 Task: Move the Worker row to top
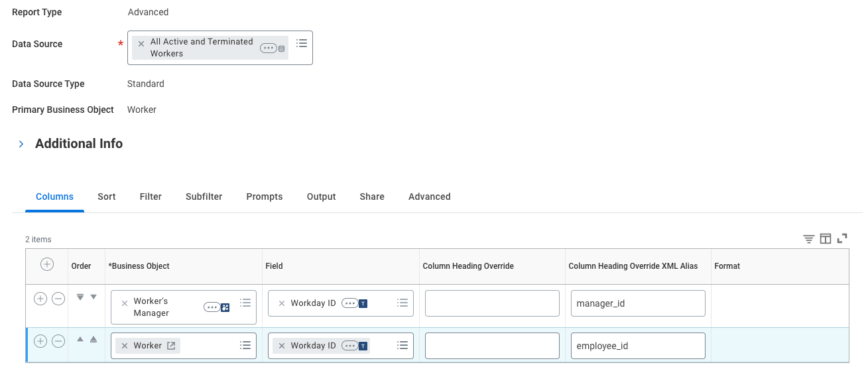tap(93, 339)
